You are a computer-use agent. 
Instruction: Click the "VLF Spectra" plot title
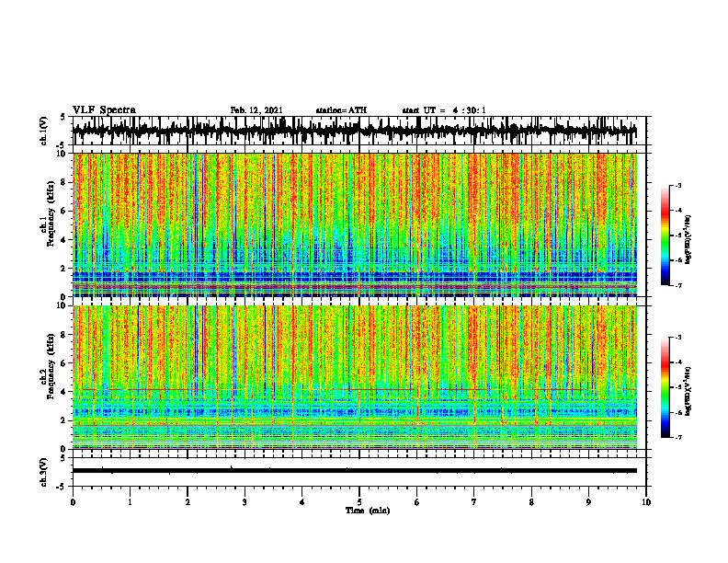tap(104, 110)
